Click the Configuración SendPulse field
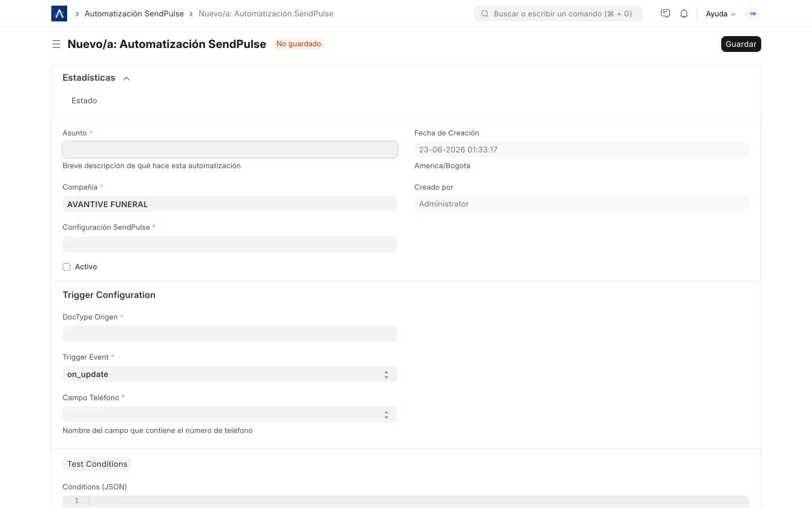Screen dimensions: 812x508 point(230,244)
